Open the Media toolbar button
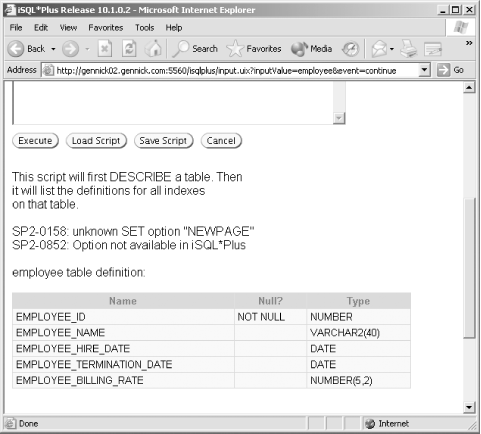 click(311, 49)
